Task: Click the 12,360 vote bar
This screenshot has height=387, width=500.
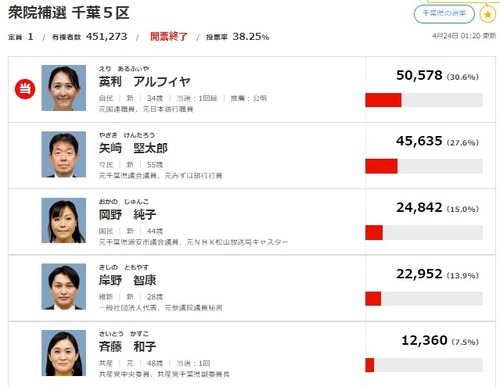Action: [424, 365]
